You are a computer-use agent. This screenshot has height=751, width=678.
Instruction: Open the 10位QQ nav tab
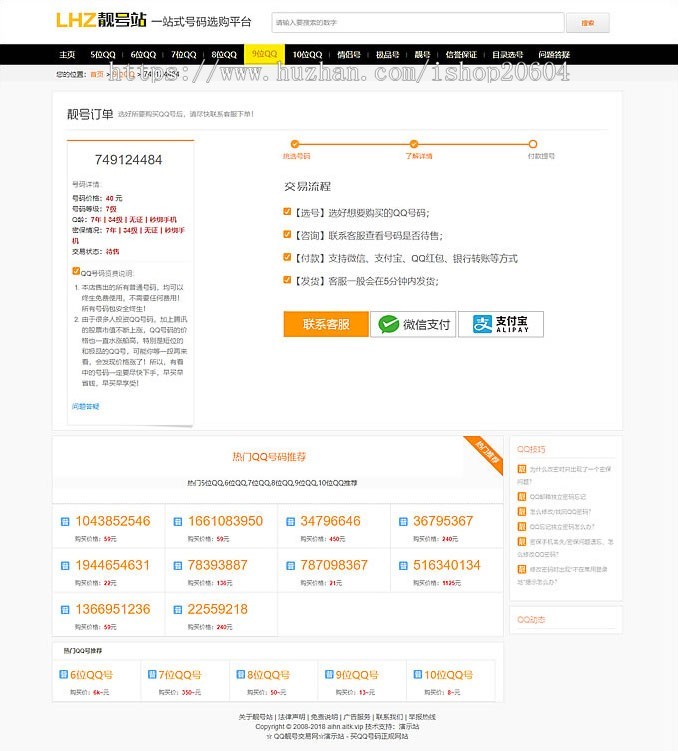[307, 55]
